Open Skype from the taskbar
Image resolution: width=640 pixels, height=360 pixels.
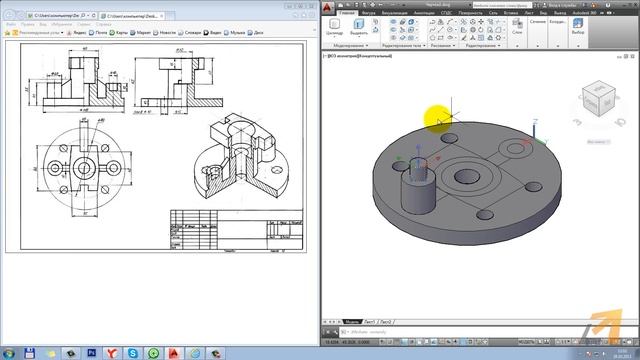pos(133,353)
